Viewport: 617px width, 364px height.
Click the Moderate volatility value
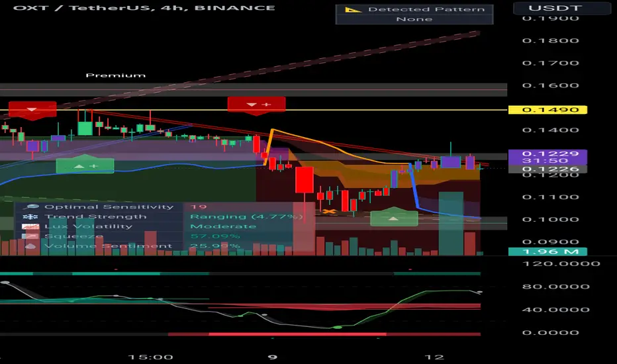(223, 226)
